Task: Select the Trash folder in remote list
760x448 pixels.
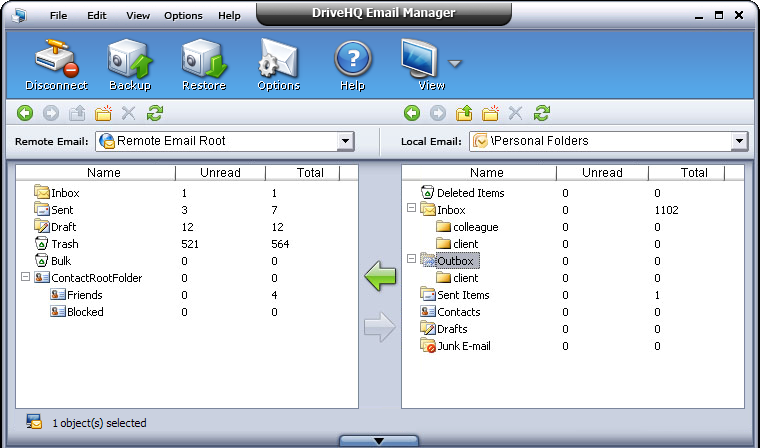Action: click(x=64, y=244)
